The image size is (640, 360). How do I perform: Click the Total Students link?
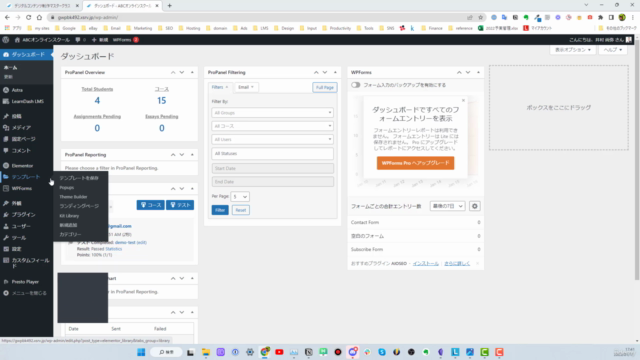(97, 89)
